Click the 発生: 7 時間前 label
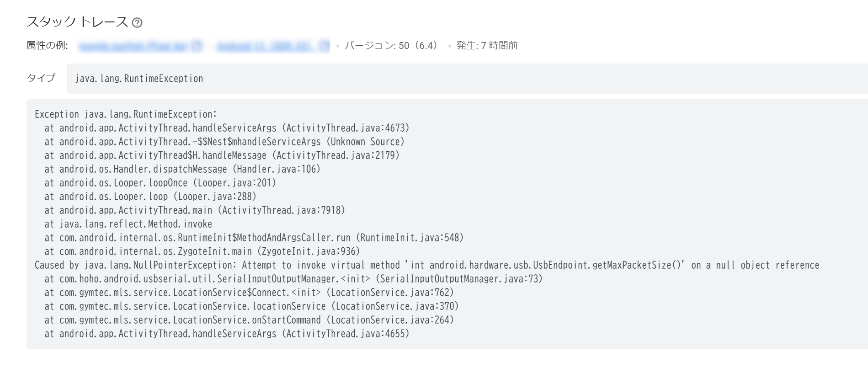The height and width of the screenshot is (368, 868). point(487,46)
